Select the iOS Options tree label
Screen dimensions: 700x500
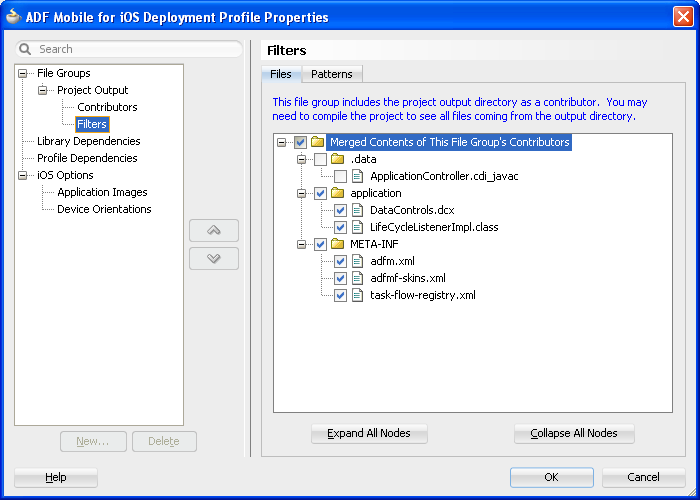pos(65,175)
